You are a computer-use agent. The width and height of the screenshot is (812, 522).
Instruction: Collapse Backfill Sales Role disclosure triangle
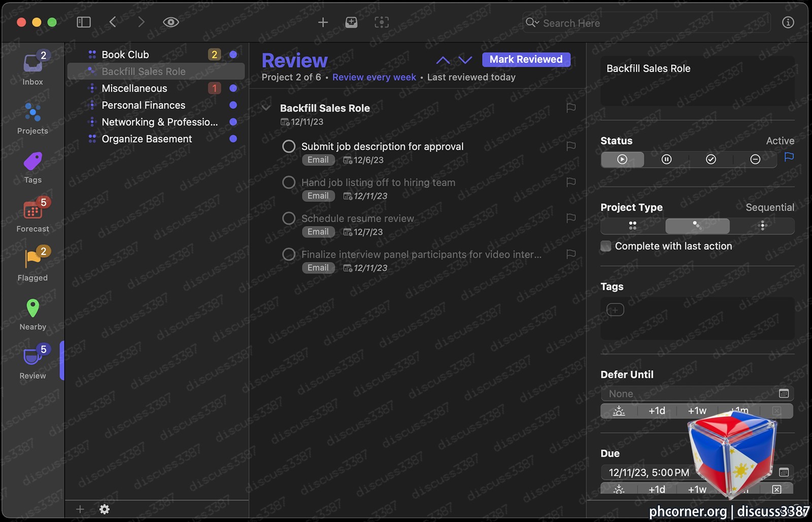(x=266, y=108)
